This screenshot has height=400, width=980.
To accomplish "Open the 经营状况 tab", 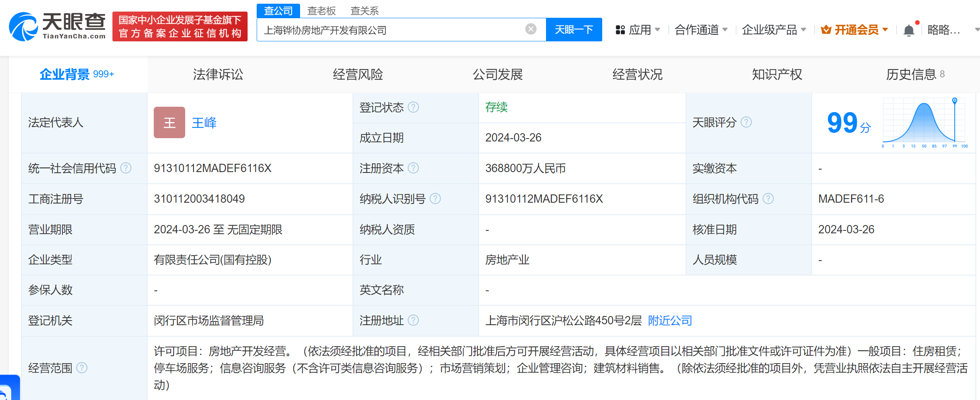I will pyautogui.click(x=637, y=74).
